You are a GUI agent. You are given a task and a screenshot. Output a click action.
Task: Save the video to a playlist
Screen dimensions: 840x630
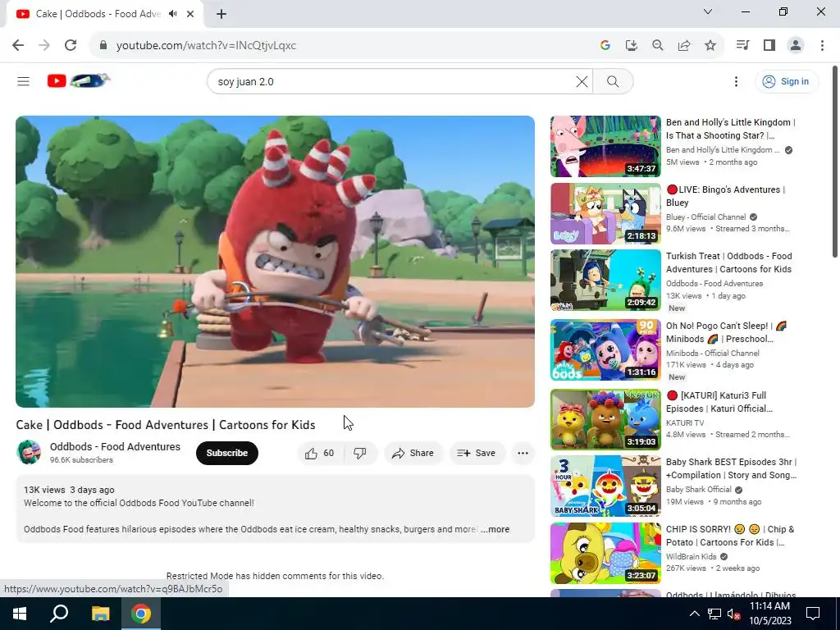(x=477, y=453)
